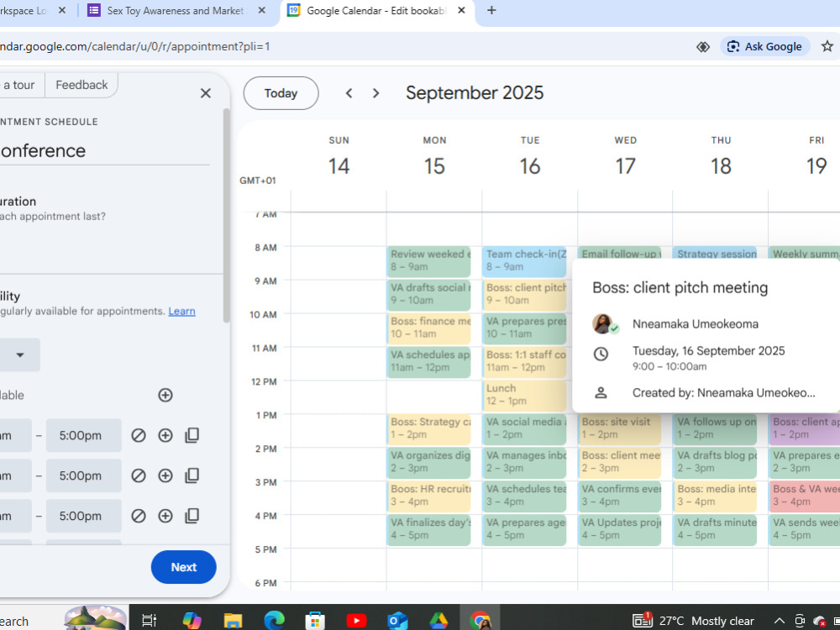
Task: Close the Sex Toy Awareness tab
Action: click(261, 10)
